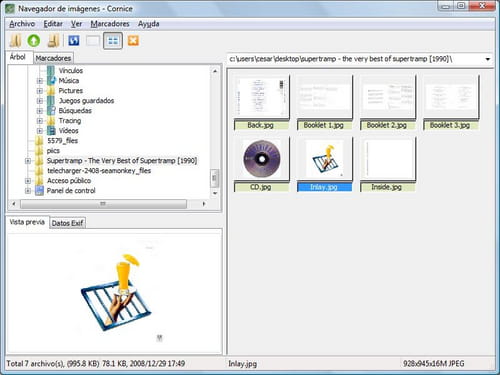
Task: Click the folder with broom toolbar icon
Action: tap(53, 41)
